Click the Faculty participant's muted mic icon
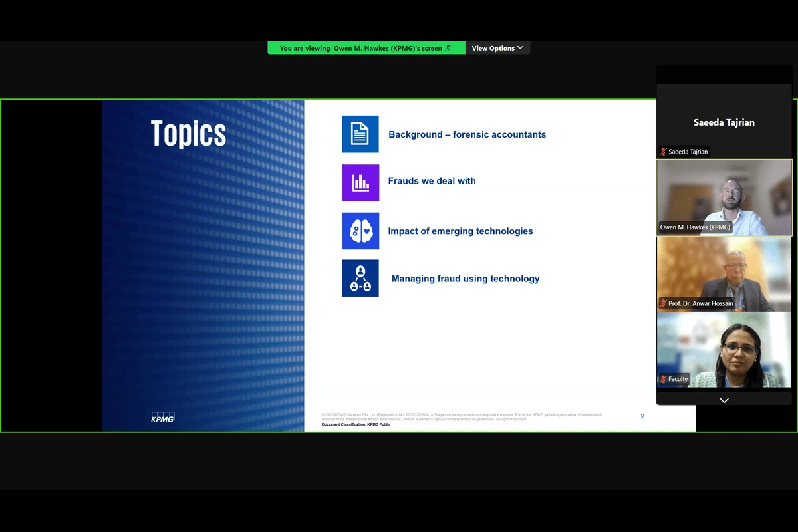 (663, 379)
